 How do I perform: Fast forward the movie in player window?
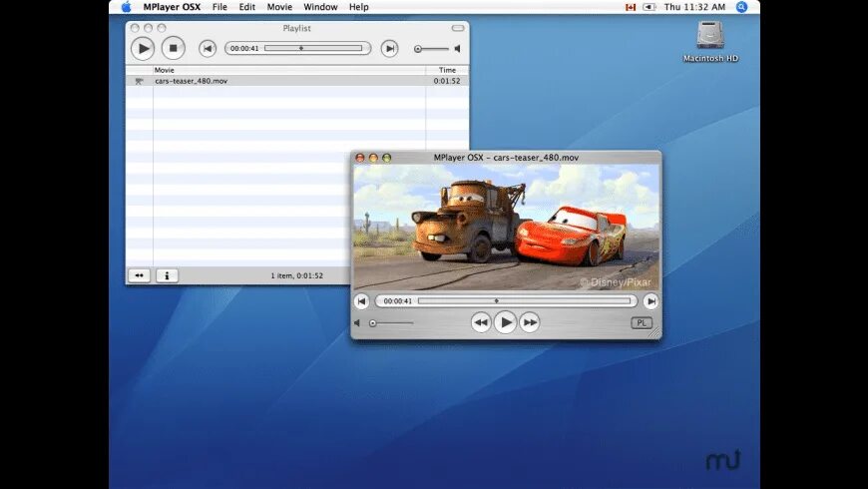point(529,322)
